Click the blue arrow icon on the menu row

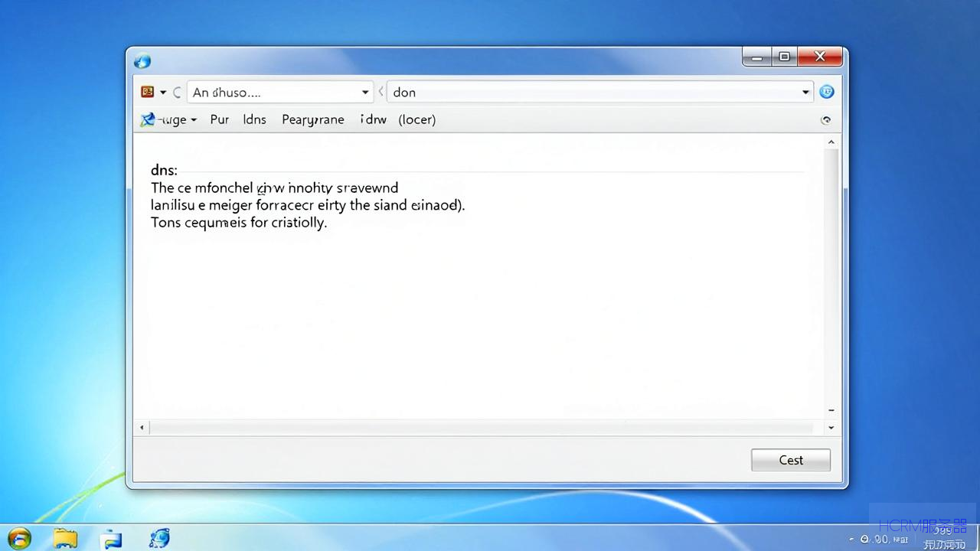tap(148, 119)
